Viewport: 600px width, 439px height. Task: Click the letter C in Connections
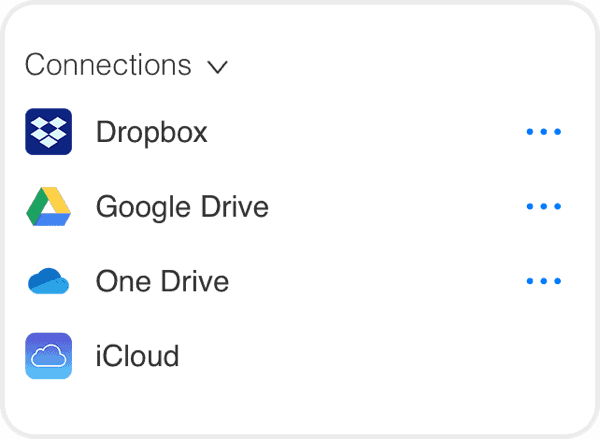click(x=34, y=65)
